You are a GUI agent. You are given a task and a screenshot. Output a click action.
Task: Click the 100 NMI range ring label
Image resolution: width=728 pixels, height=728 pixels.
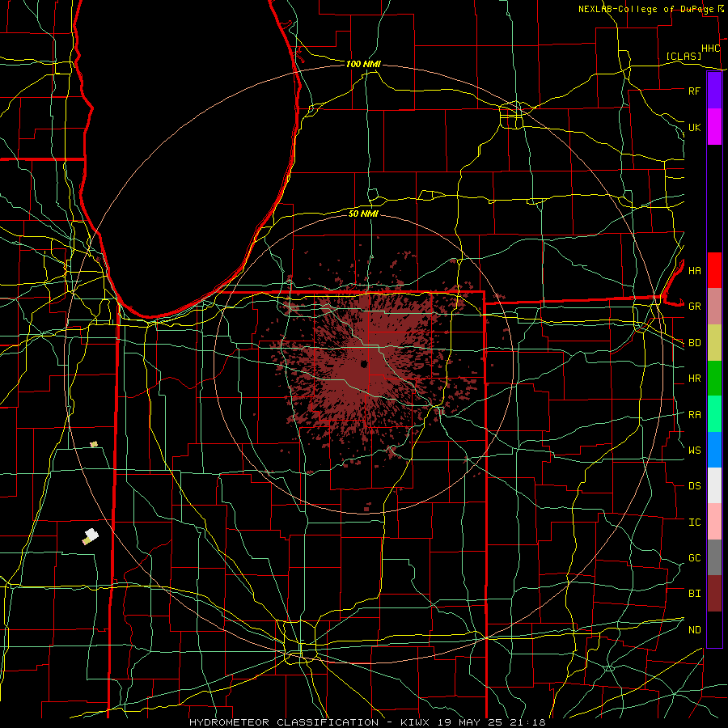click(x=363, y=64)
